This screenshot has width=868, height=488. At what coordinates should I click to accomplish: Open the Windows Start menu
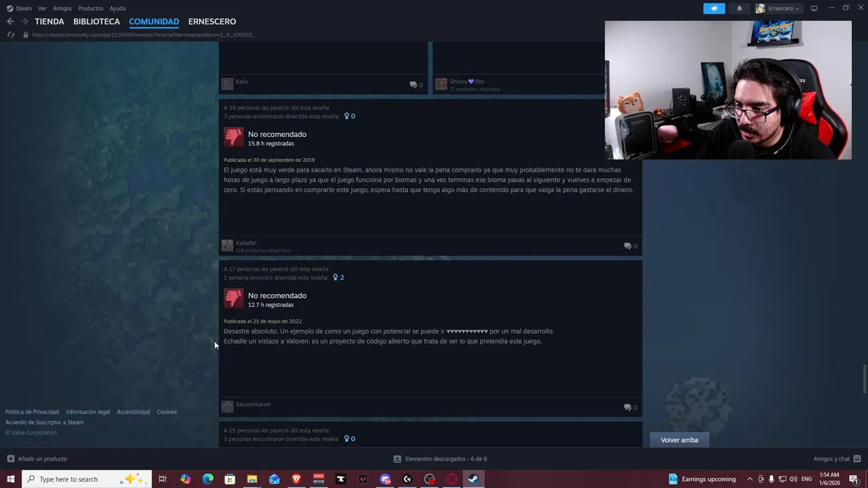[x=11, y=479]
